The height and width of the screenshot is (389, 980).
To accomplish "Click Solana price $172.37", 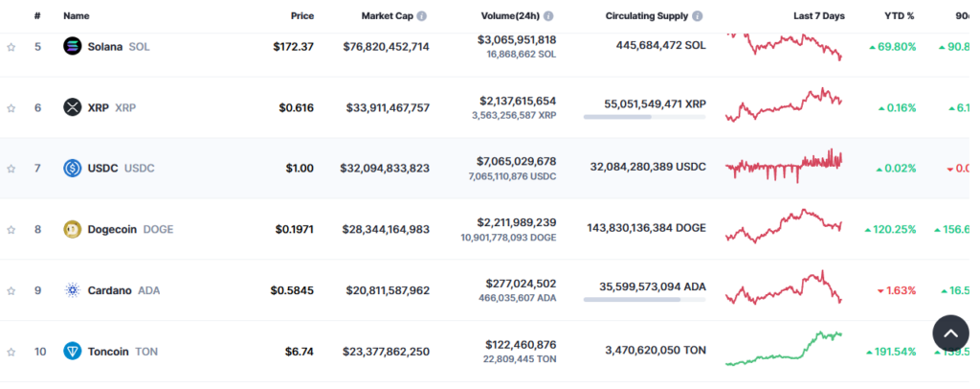I will coord(293,47).
